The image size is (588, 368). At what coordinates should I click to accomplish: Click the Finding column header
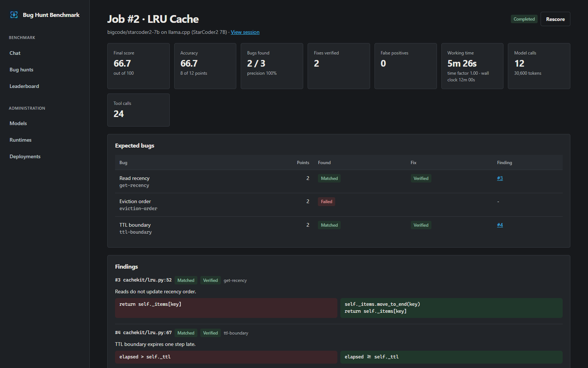click(x=505, y=163)
